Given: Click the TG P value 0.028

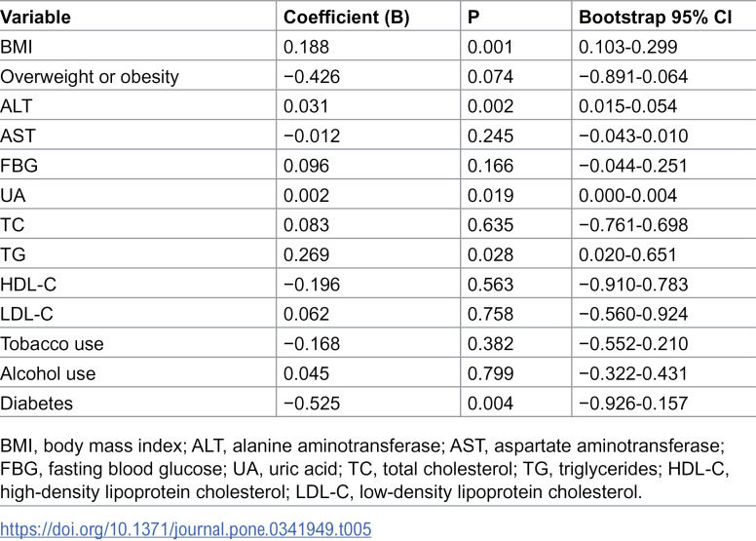Looking at the screenshot, I should (x=490, y=254).
